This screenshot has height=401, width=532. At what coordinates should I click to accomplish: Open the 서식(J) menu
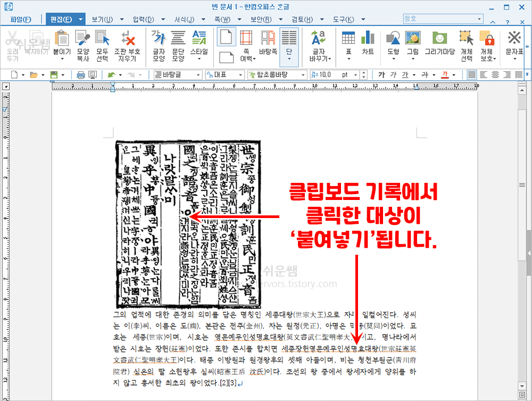pyautogui.click(x=184, y=19)
